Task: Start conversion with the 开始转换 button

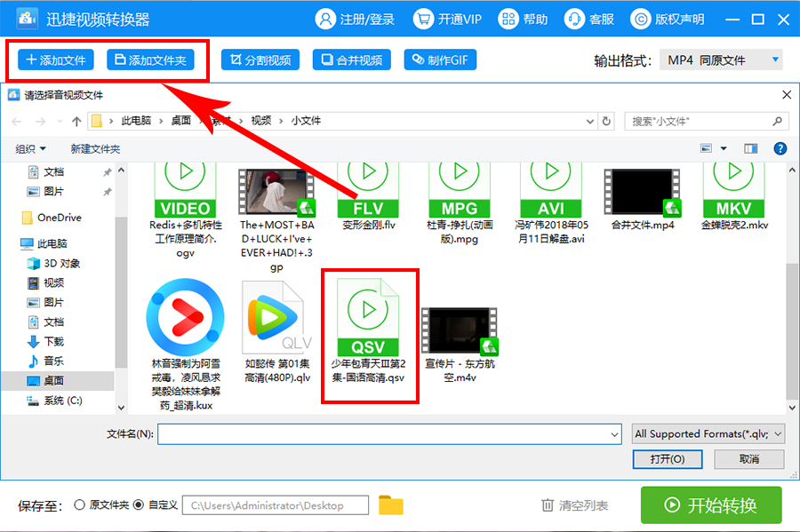Action: tap(709, 504)
